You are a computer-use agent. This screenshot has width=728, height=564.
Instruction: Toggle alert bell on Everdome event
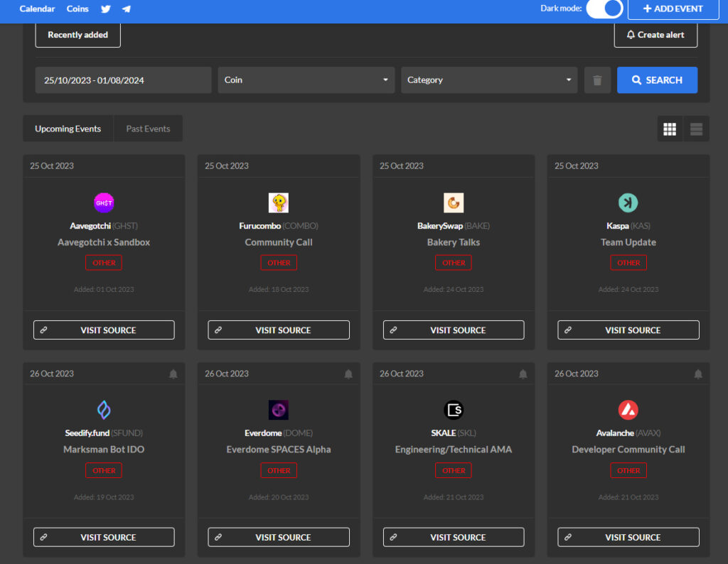point(348,374)
